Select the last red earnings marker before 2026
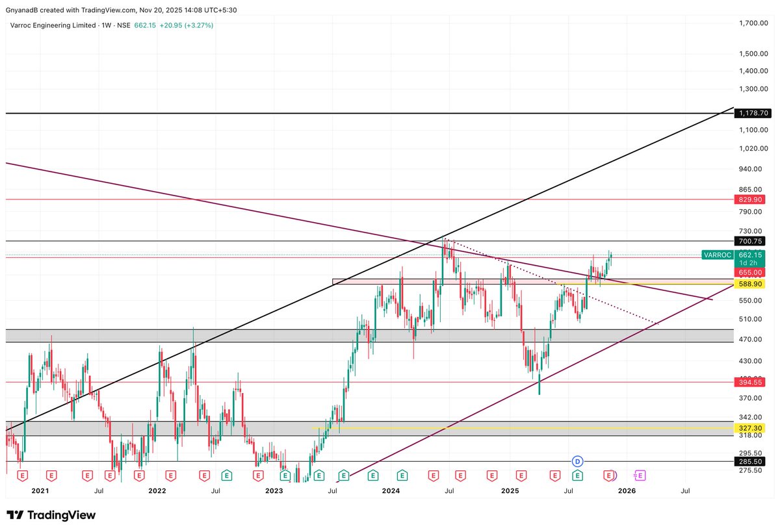Image resolution: width=780 pixels, height=532 pixels. point(609,476)
